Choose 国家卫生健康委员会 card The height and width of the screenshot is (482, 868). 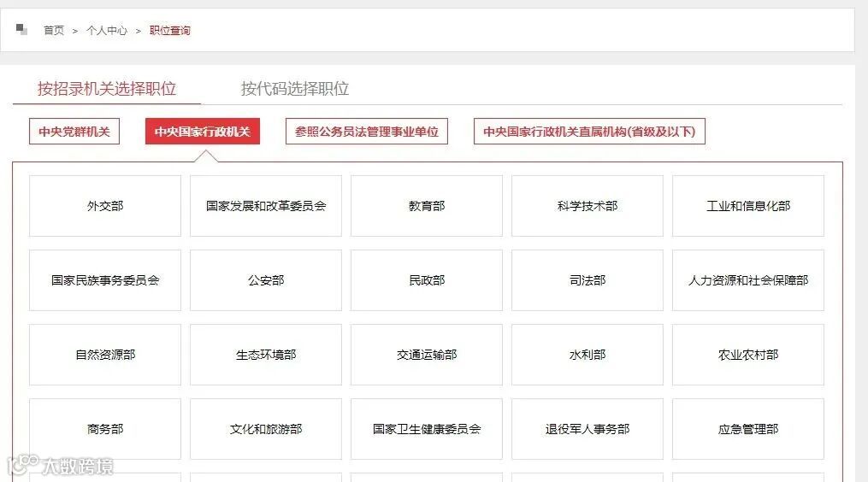click(427, 429)
